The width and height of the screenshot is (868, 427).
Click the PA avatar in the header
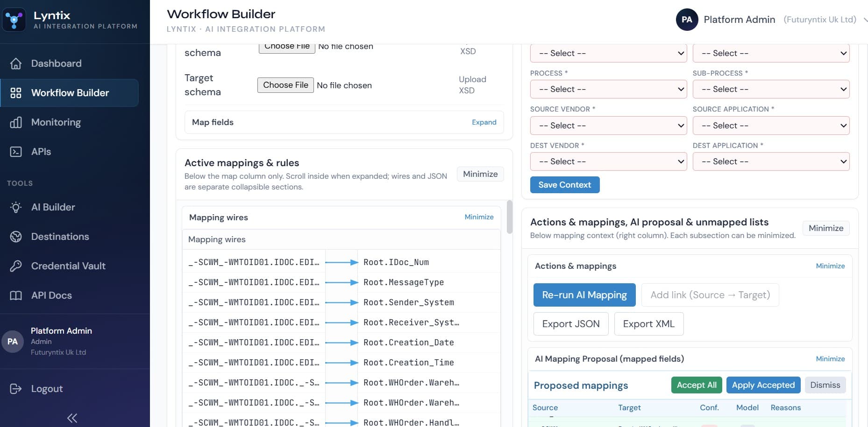click(x=687, y=20)
